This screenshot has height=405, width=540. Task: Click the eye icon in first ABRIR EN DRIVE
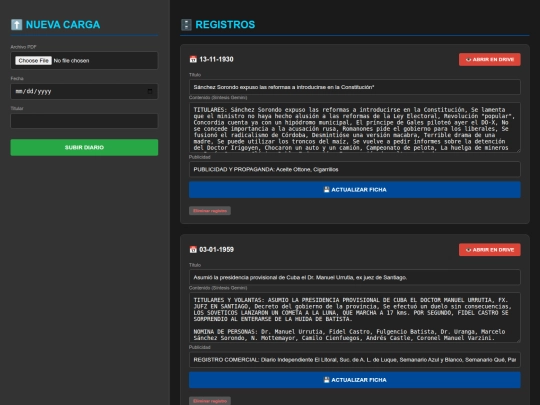click(x=468, y=60)
